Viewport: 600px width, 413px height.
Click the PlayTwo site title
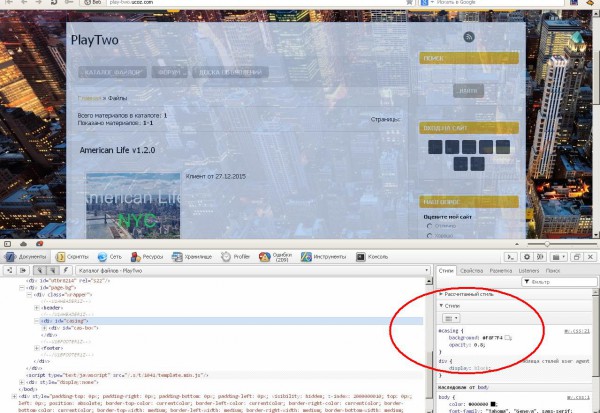pyautogui.click(x=95, y=40)
